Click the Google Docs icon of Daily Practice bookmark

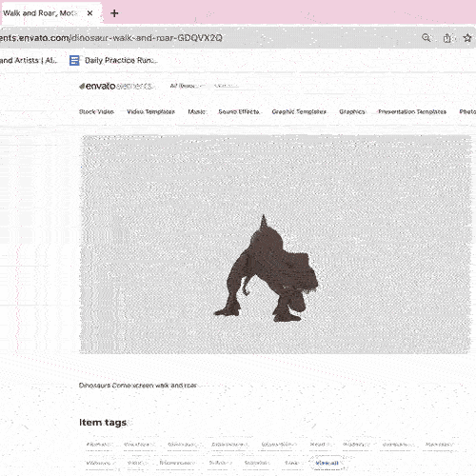point(74,60)
